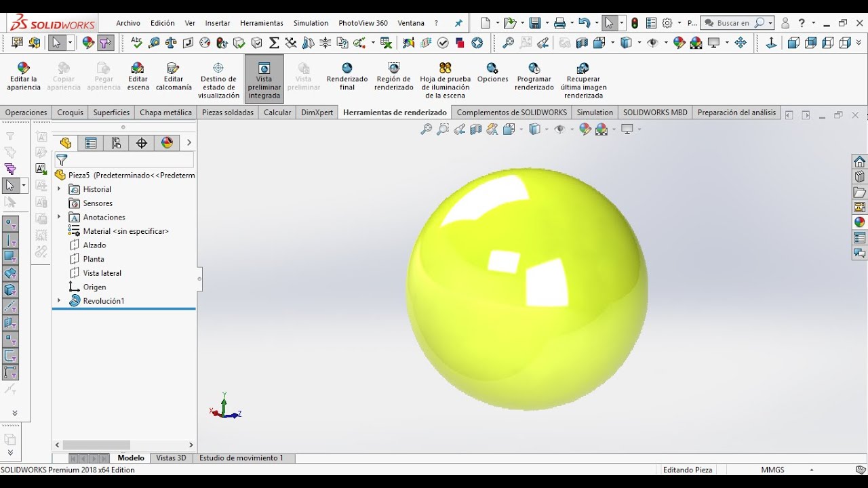Expand more tools at bottom of left strip

(14, 413)
